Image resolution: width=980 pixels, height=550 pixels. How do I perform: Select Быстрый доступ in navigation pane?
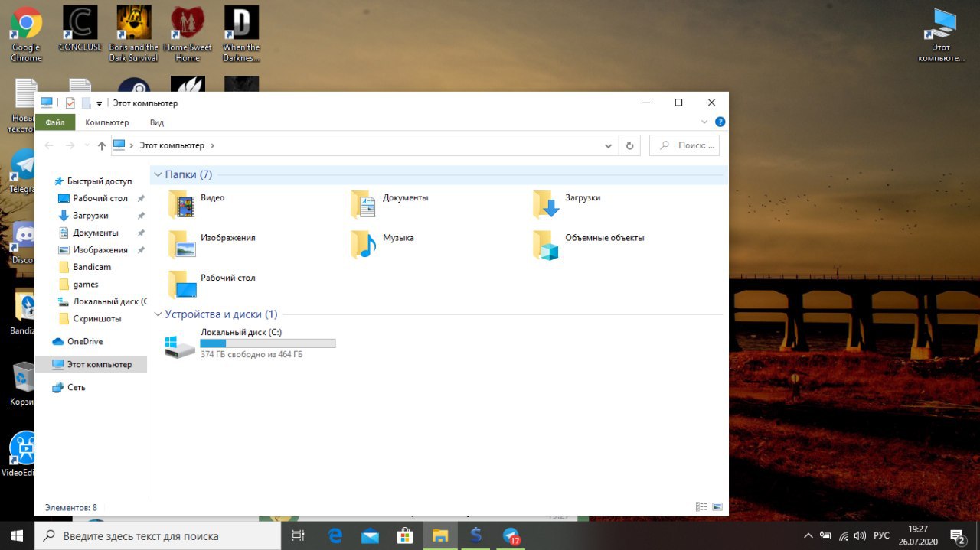pyautogui.click(x=92, y=181)
